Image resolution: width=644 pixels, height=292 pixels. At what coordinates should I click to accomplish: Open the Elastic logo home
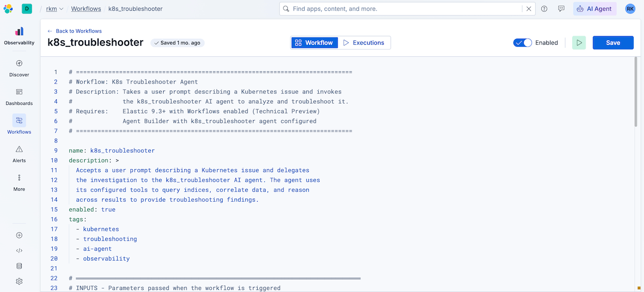point(8,9)
